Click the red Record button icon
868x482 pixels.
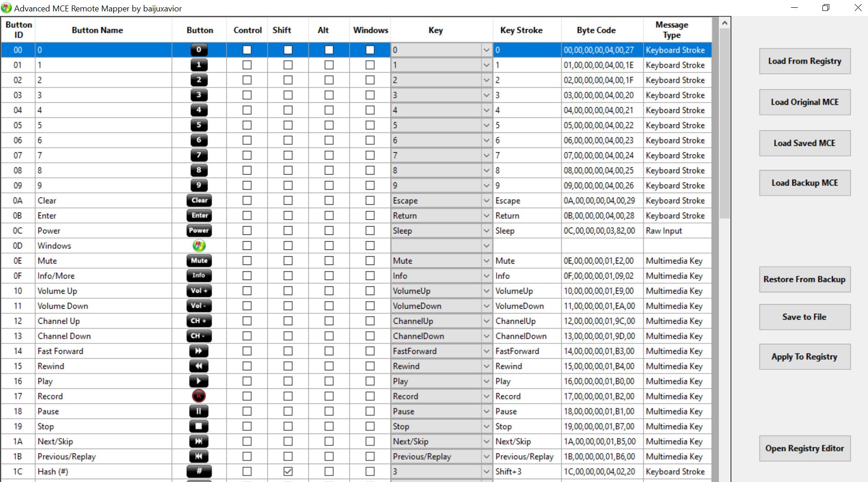pos(199,396)
